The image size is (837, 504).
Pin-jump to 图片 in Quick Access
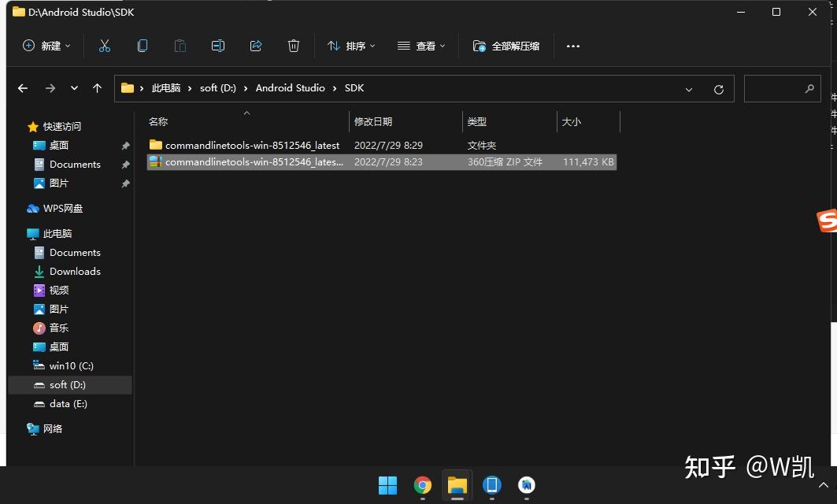point(60,183)
